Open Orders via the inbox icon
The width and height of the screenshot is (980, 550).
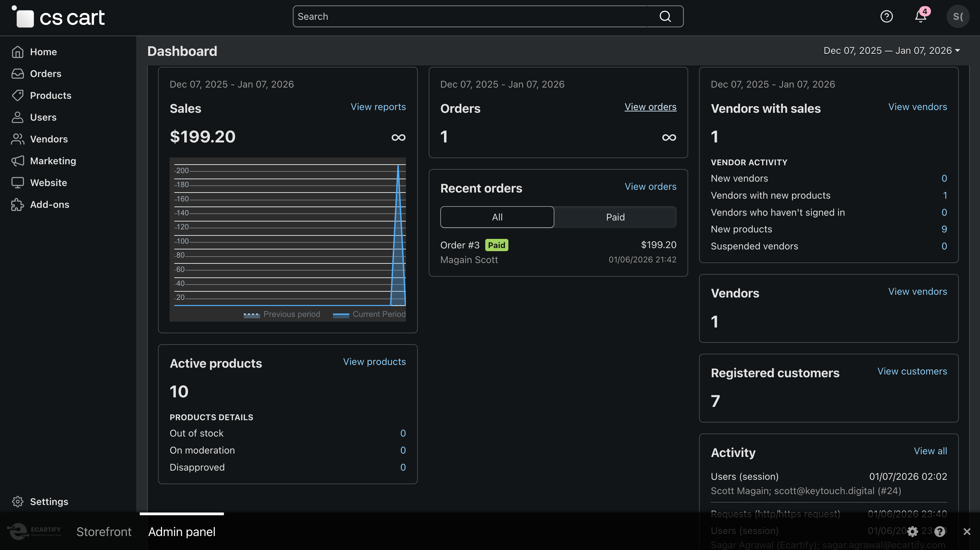(17, 74)
